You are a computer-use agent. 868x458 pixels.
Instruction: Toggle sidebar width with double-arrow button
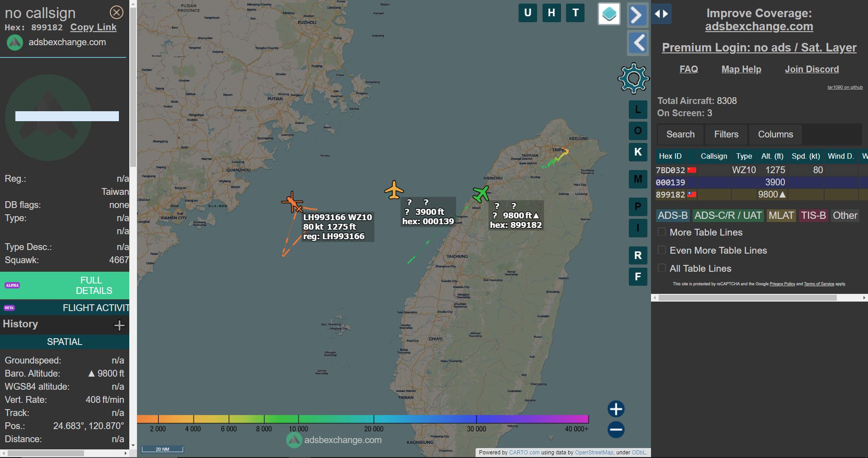661,14
